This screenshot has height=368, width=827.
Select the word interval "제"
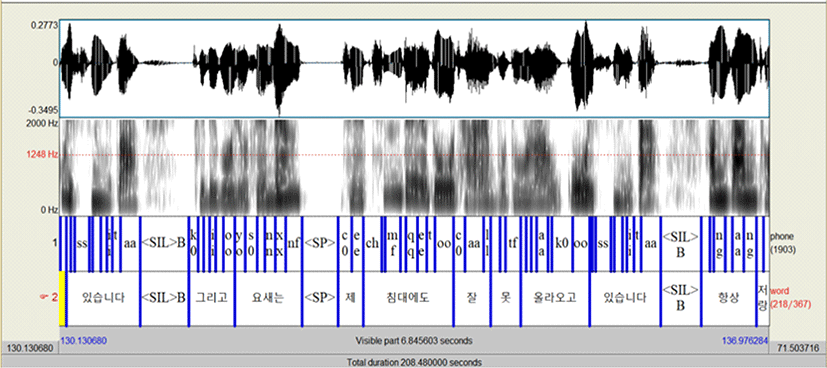(350, 298)
